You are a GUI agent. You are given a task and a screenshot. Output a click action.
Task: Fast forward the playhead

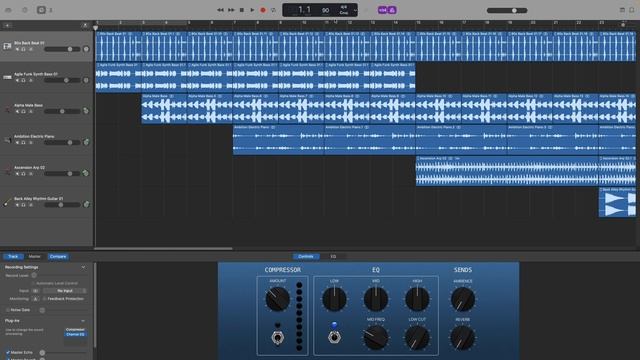(231, 10)
